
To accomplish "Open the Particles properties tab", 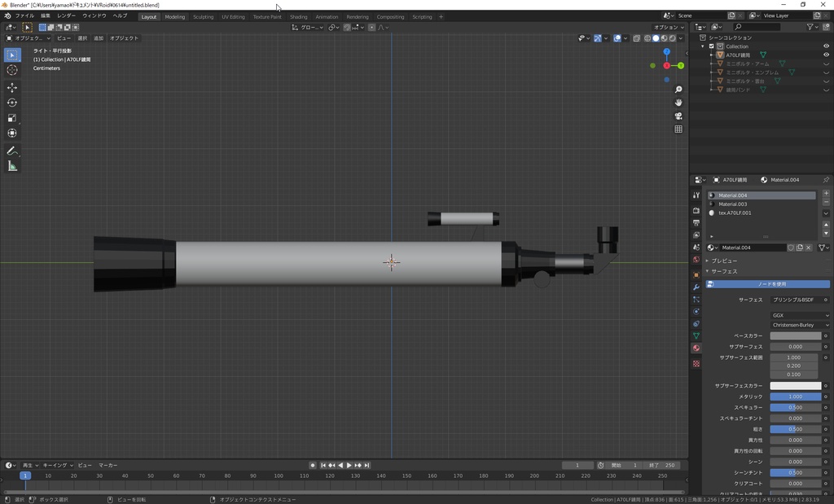I will pos(696,300).
